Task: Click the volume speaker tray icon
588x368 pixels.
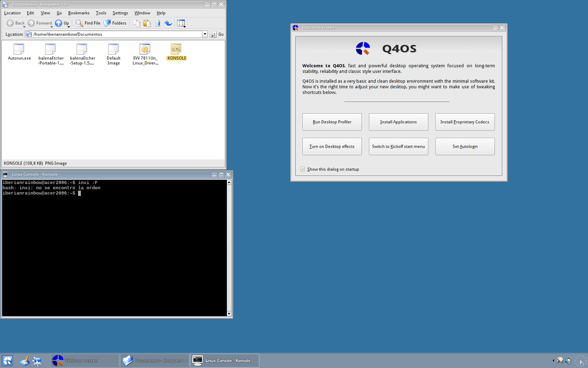Action: click(x=568, y=361)
